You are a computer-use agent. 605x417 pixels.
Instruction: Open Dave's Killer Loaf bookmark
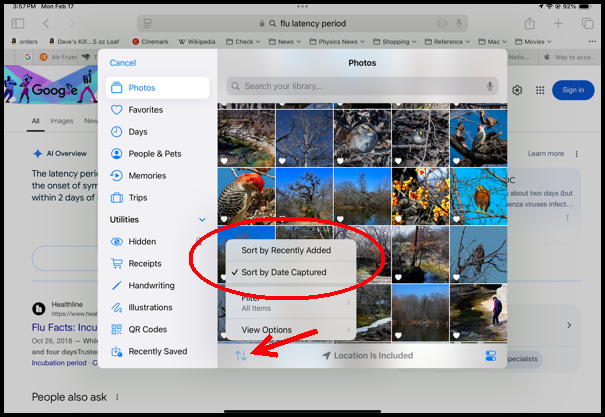tap(84, 42)
